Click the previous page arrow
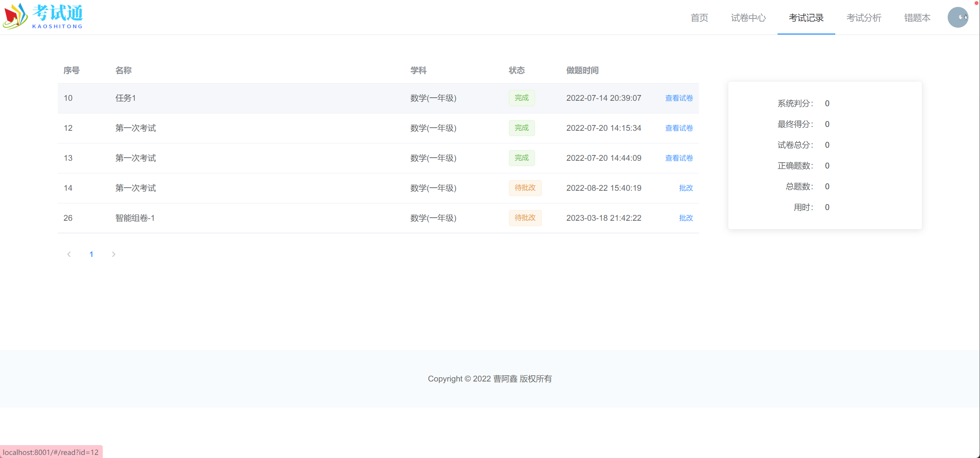The image size is (980, 458). 69,254
